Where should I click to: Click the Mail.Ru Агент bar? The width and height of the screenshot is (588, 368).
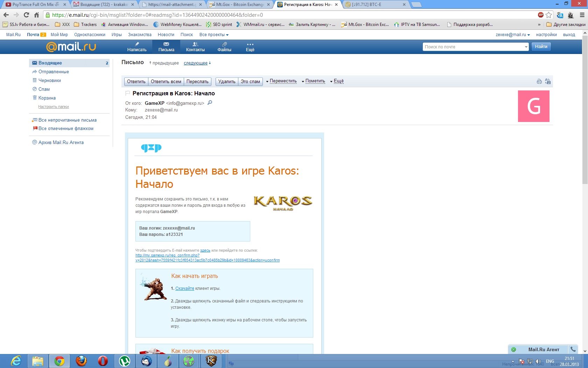(538, 349)
